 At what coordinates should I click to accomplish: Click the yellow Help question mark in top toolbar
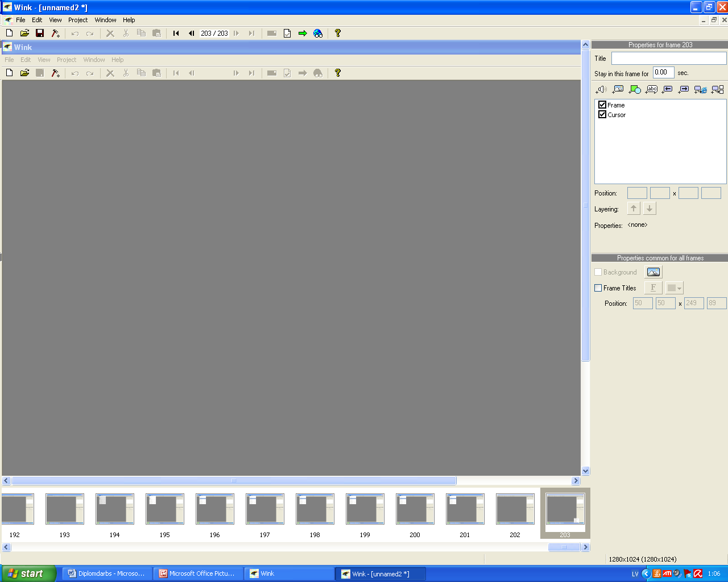point(337,34)
